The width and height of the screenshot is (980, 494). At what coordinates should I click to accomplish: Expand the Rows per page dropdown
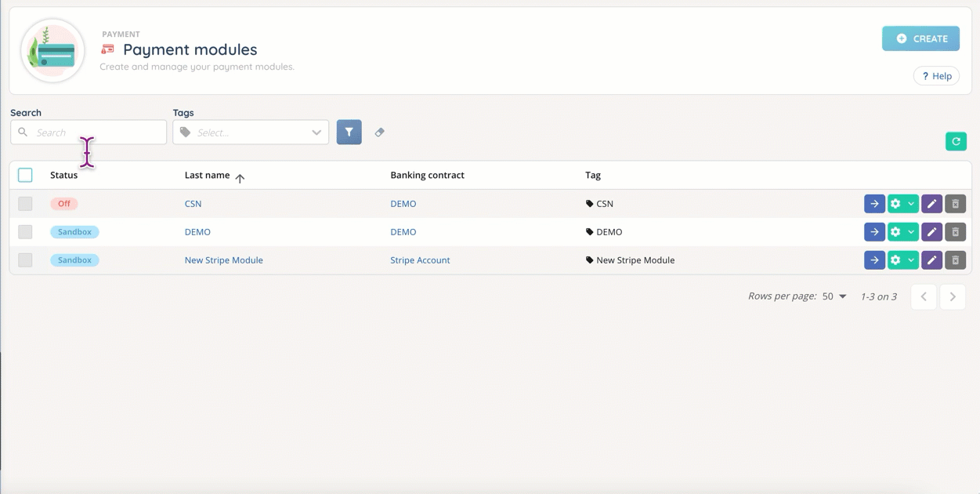pyautogui.click(x=834, y=296)
